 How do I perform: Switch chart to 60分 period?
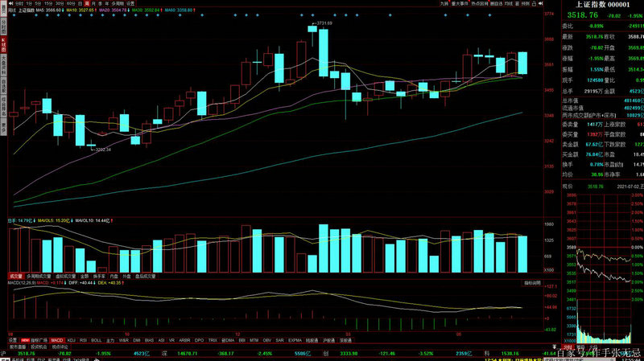pos(70,4)
